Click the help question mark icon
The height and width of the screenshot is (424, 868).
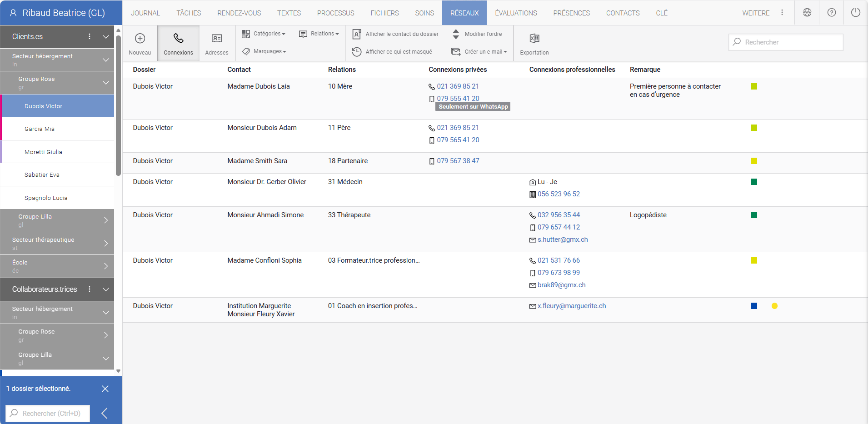[x=831, y=13]
